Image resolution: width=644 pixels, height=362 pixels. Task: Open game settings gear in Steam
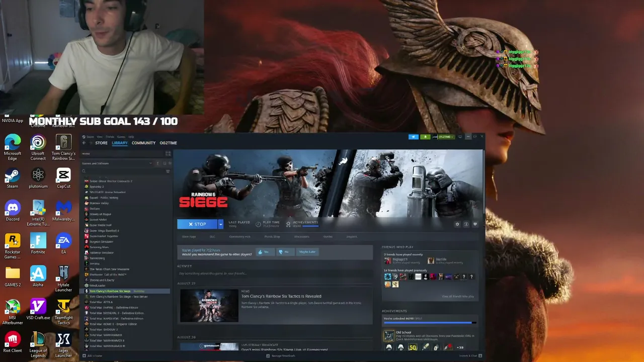click(457, 224)
